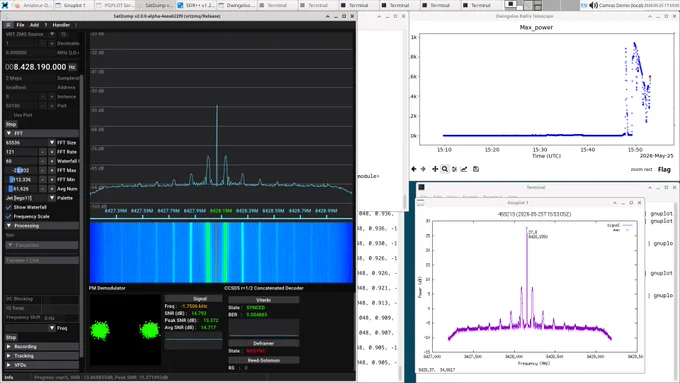This screenshot has width=680, height=383.
Task: Adjust the FFT Max slider
Action: point(21,170)
